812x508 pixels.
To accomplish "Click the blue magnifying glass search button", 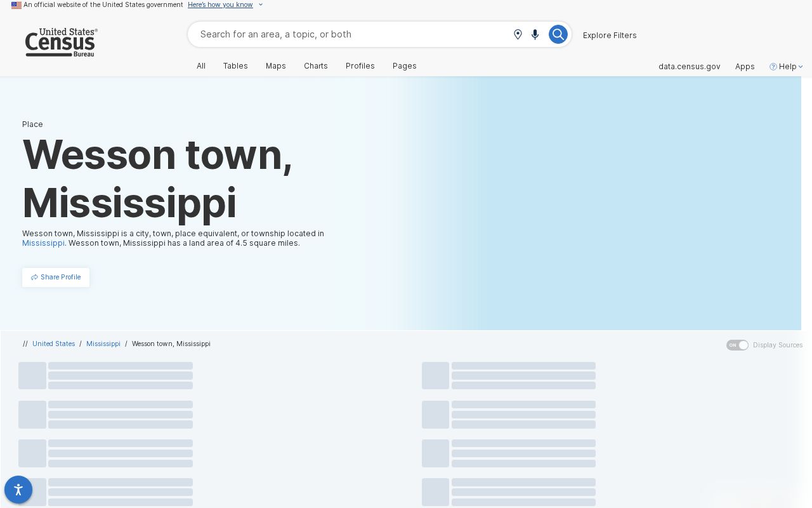I will tap(558, 34).
